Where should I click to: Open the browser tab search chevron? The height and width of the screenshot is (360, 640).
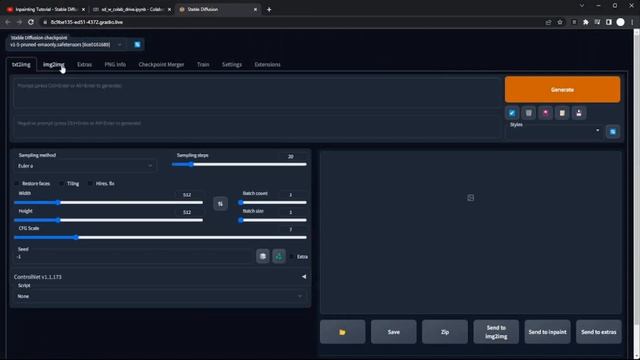tap(582, 6)
